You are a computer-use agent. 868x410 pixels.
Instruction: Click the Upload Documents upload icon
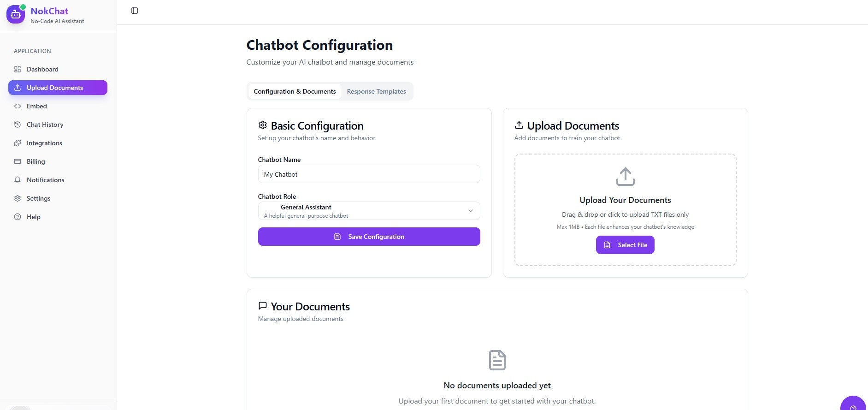tap(18, 88)
